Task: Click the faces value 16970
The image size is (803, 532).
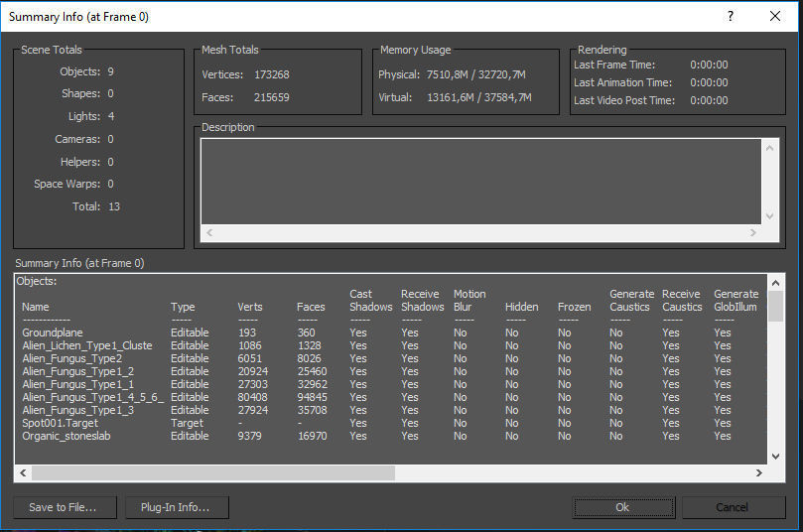Action: pyautogui.click(x=312, y=436)
